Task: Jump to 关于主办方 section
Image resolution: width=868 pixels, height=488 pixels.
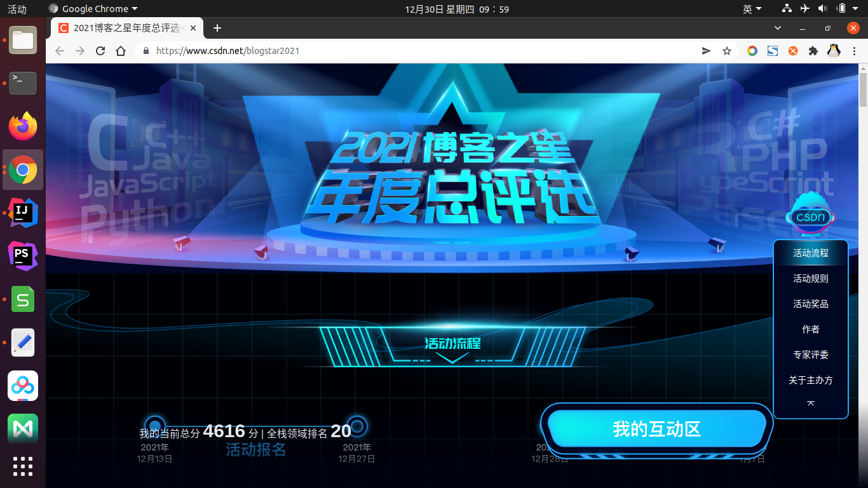Action: coord(811,380)
